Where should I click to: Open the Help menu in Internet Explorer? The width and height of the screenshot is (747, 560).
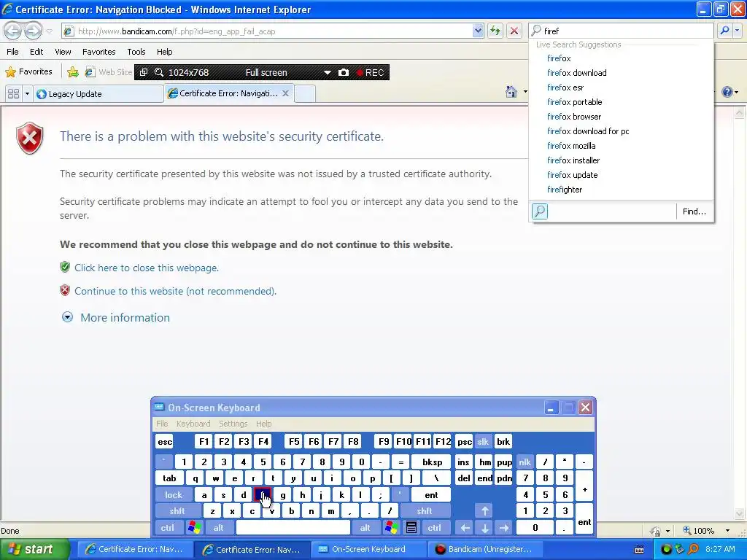(x=164, y=52)
